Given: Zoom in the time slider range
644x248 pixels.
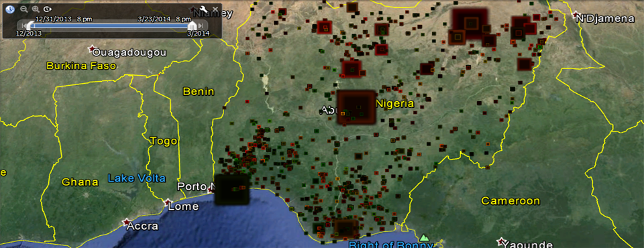Looking at the screenshot, I should point(36,9).
